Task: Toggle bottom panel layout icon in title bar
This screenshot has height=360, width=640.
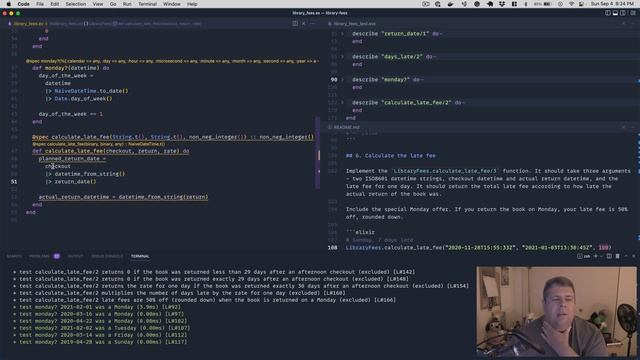Action: click(615, 13)
